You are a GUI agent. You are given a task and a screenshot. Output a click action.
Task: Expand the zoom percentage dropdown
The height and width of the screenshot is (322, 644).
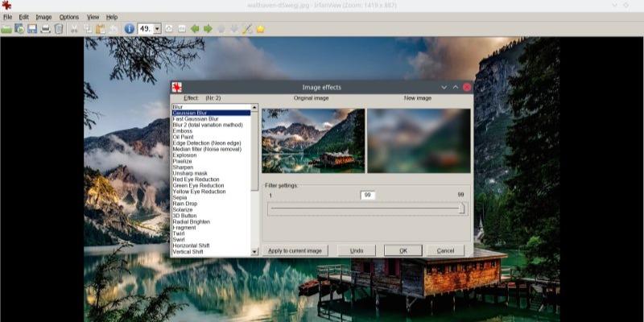coord(157,29)
